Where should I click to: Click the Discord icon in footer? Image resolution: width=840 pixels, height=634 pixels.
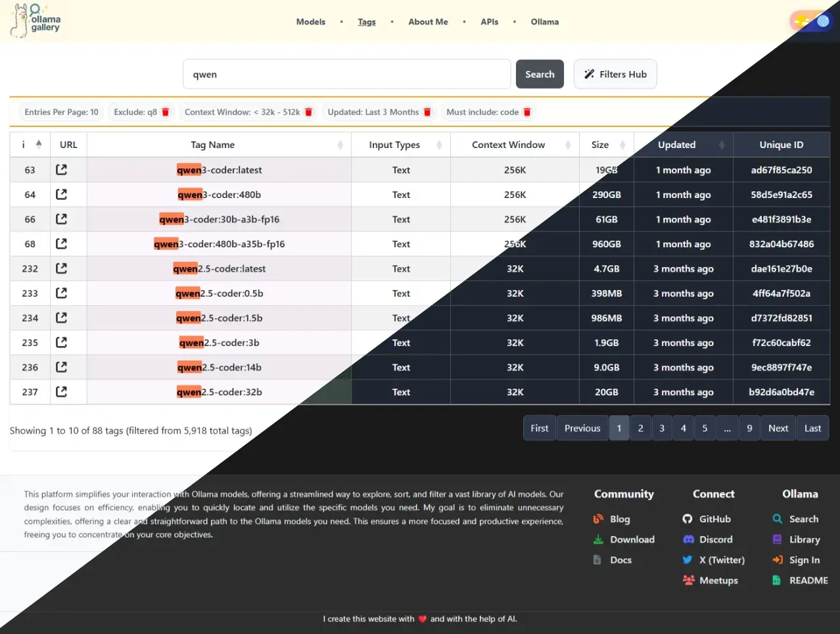(688, 539)
